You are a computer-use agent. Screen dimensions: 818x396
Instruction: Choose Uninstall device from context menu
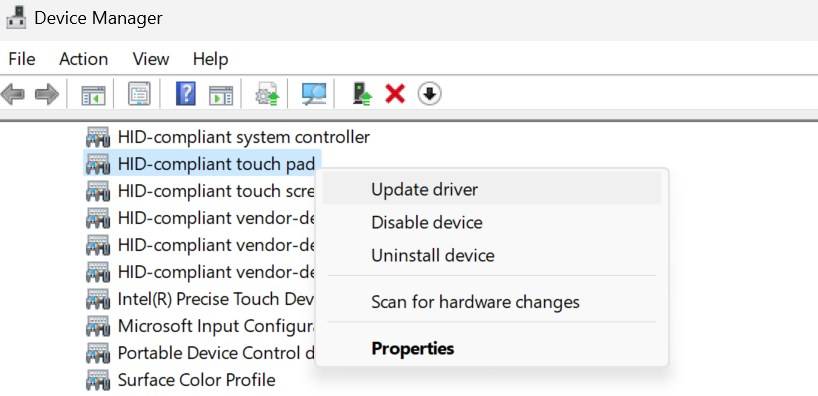(491, 256)
